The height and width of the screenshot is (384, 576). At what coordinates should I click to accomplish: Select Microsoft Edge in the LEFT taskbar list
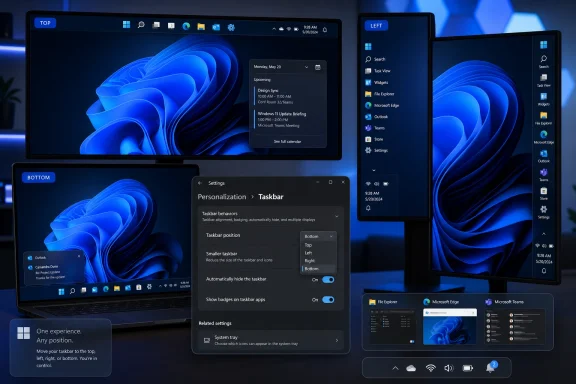pyautogui.click(x=382, y=105)
